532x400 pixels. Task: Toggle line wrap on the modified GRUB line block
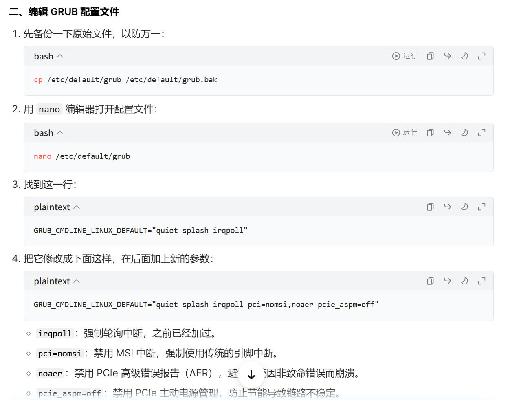click(x=447, y=281)
